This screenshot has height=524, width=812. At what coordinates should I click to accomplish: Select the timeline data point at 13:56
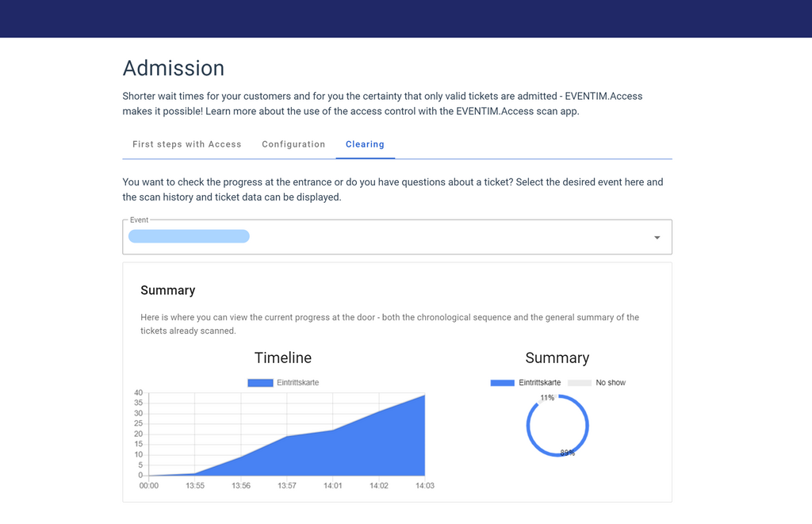[241, 457]
